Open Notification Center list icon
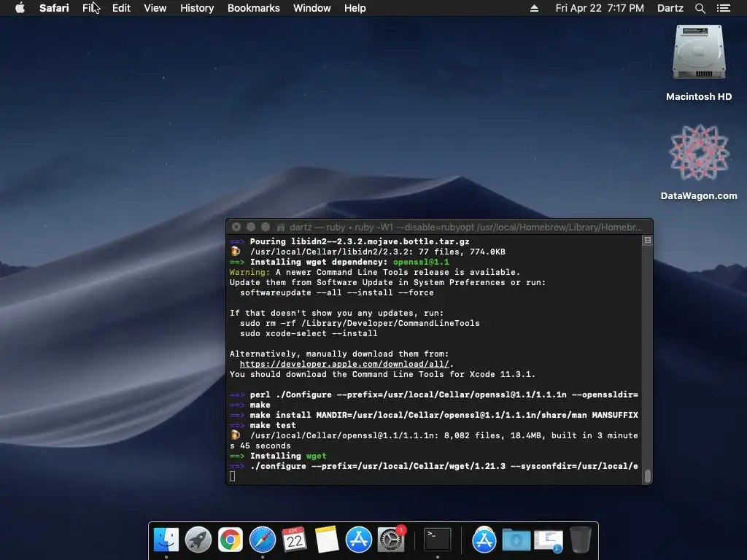 [x=723, y=8]
